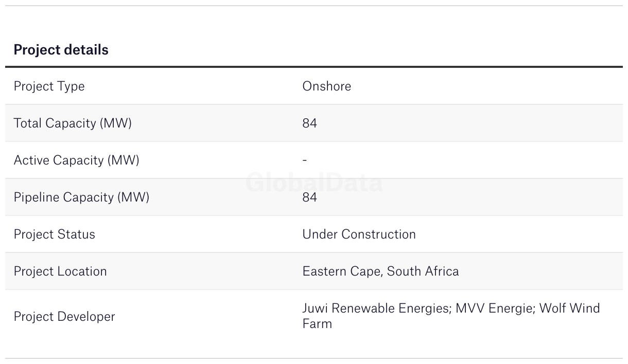
Task: Select the Total Capacity (MW) label
Action: pyautogui.click(x=73, y=123)
